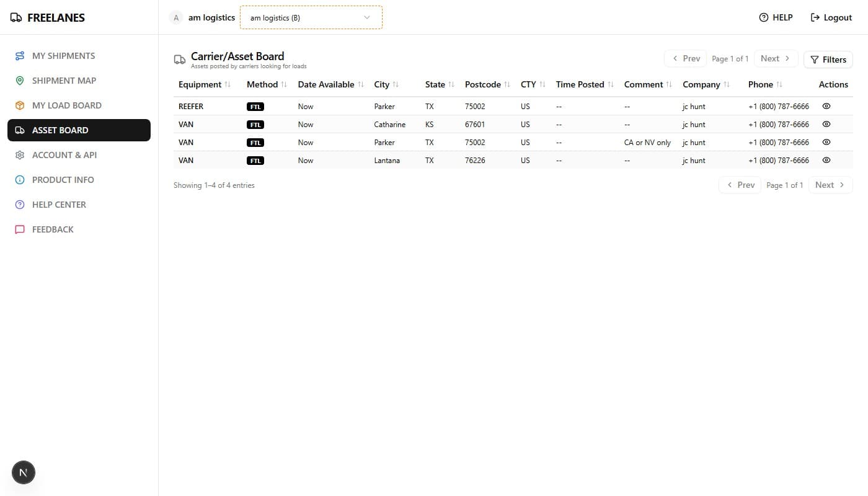Click bottom Prev pagination button
Image resolution: width=868 pixels, height=496 pixels.
tap(740, 185)
